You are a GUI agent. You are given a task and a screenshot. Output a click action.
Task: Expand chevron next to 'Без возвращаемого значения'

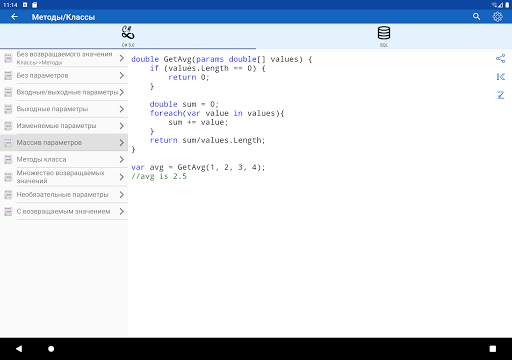pyautogui.click(x=122, y=58)
